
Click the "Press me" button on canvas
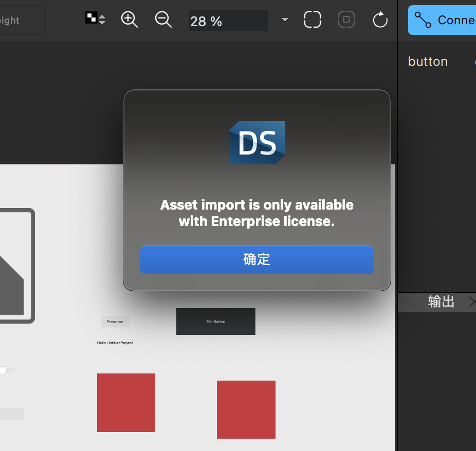coord(115,322)
